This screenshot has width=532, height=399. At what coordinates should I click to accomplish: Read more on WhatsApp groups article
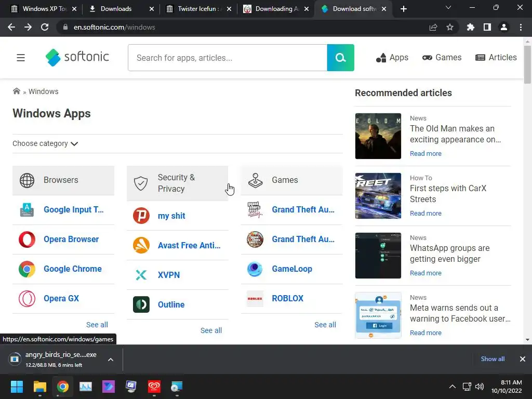click(x=425, y=273)
